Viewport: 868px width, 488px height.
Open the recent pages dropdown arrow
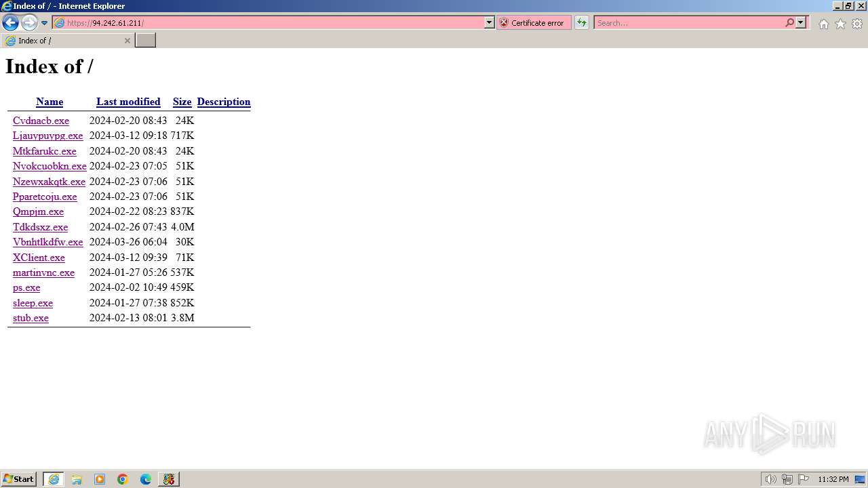coord(44,23)
